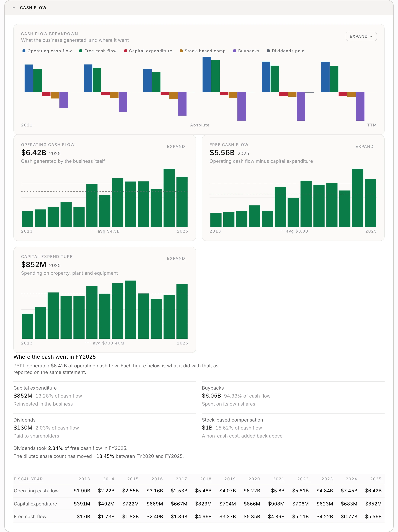Click the $1.6B free cash flow 2013 cell
The width and height of the screenshot is (398, 532).
pos(83,516)
